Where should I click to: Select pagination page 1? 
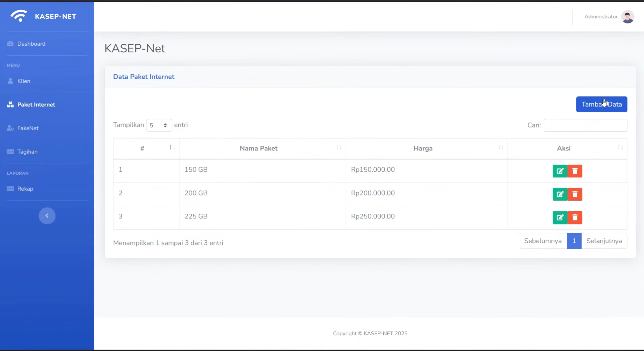pyautogui.click(x=574, y=241)
